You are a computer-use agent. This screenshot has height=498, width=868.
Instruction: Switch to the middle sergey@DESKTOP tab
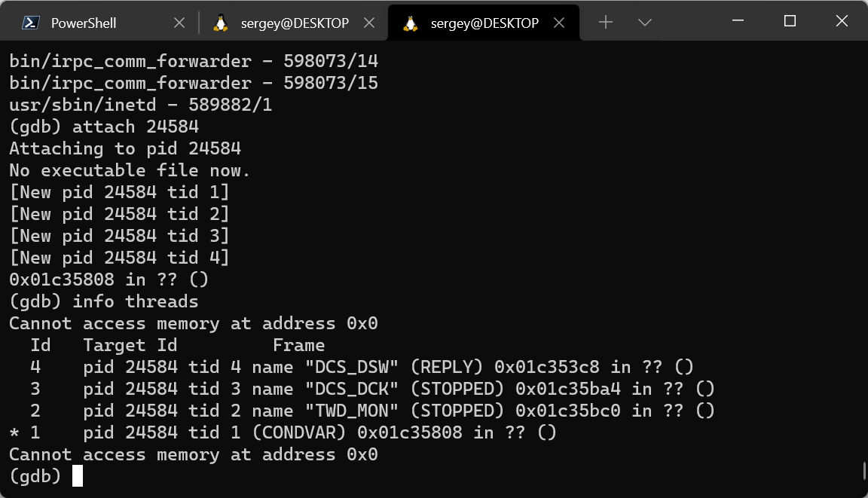pyautogui.click(x=295, y=23)
